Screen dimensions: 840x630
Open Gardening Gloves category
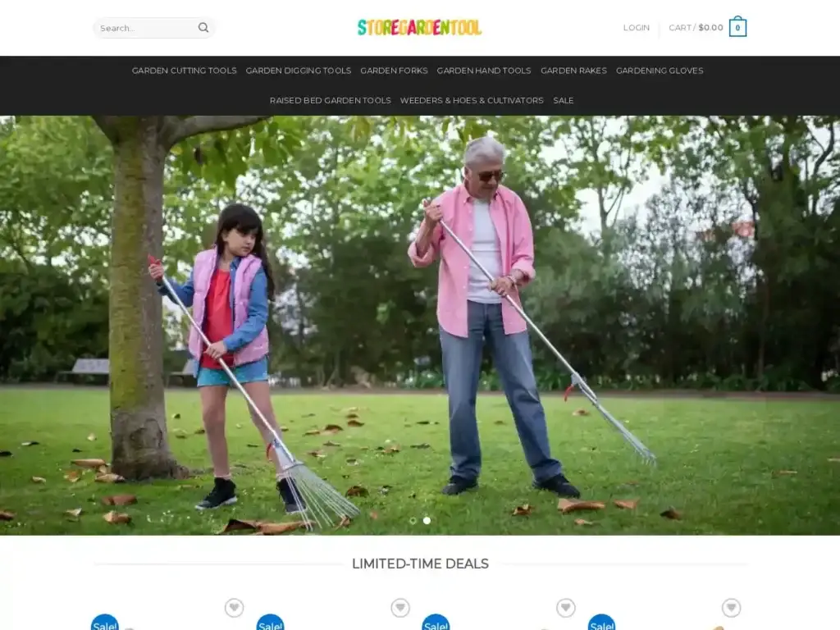660,71
